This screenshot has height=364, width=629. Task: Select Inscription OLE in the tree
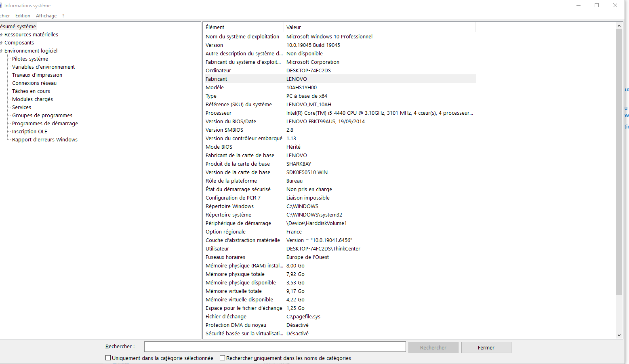[x=29, y=132]
